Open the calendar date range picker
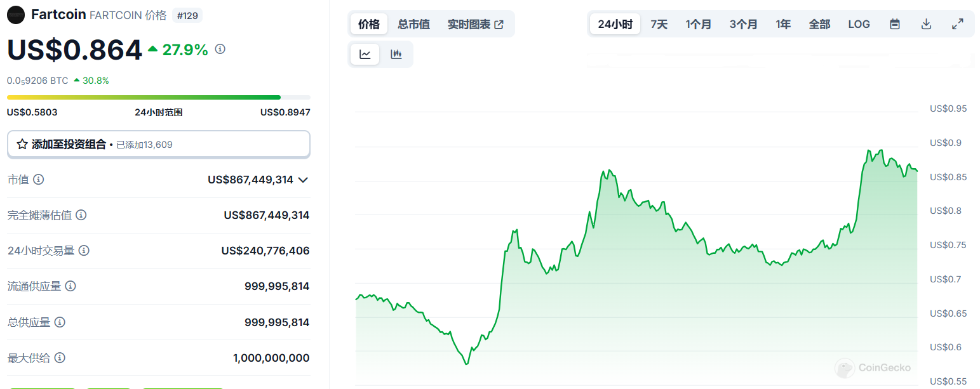Viewport: 980px width, 389px height. [894, 24]
